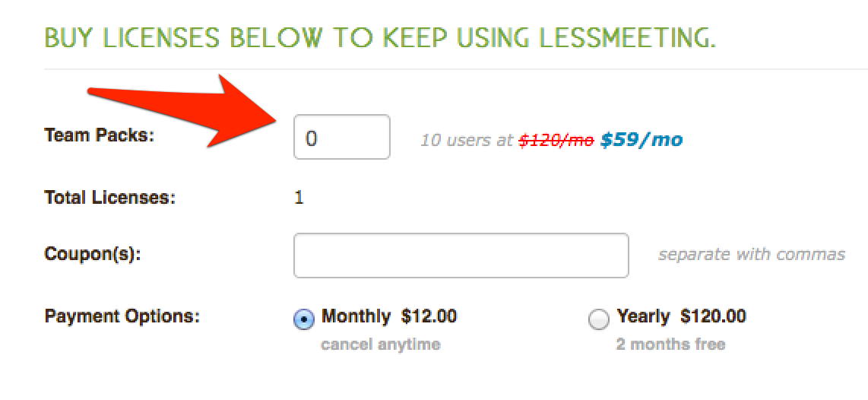Click the Team Packs label
The width and height of the screenshot is (868, 400).
(99, 135)
